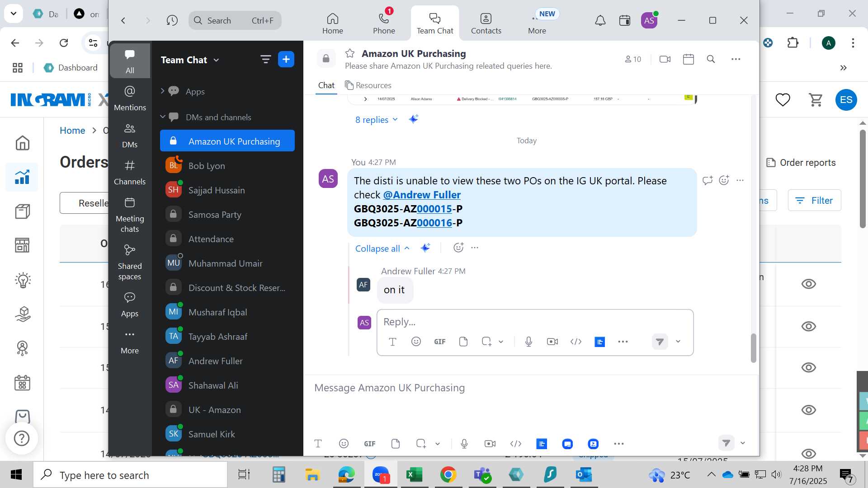Open the Phone tab with notification badge
The width and height of the screenshot is (868, 488).
coord(384,23)
